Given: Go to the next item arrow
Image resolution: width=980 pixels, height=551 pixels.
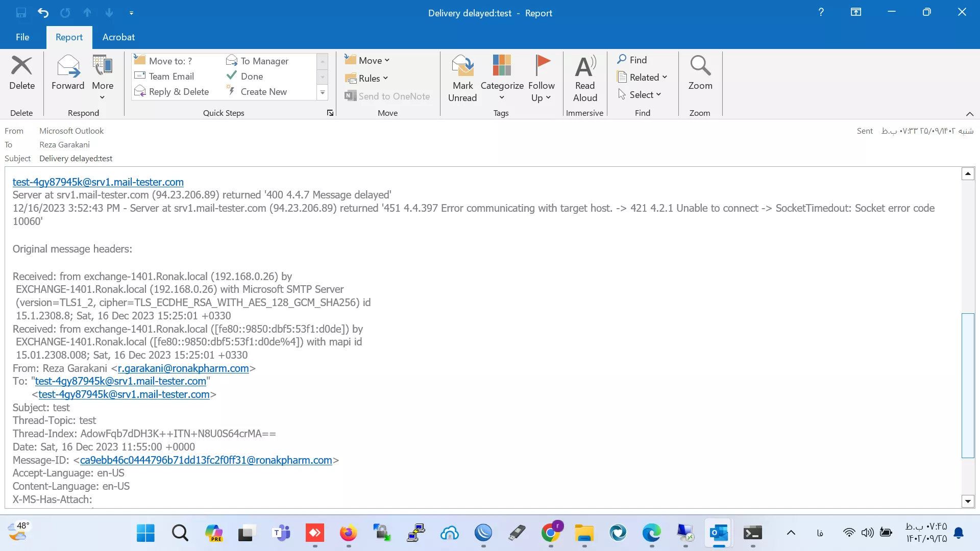Looking at the screenshot, I should pos(109,12).
